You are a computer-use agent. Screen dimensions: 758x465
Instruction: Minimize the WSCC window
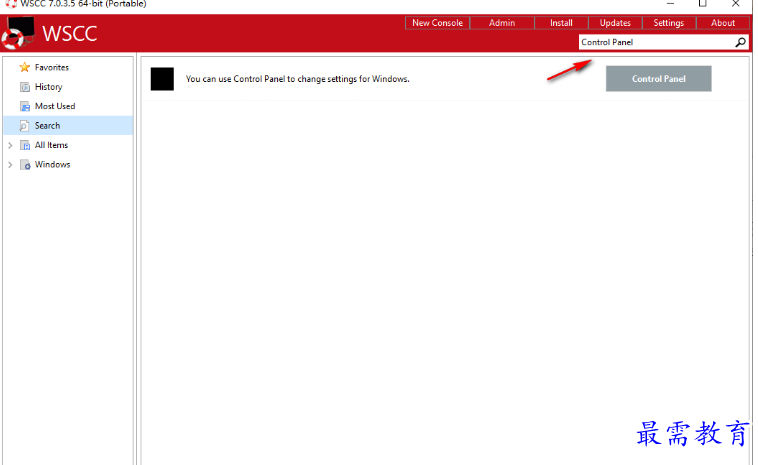point(670,4)
